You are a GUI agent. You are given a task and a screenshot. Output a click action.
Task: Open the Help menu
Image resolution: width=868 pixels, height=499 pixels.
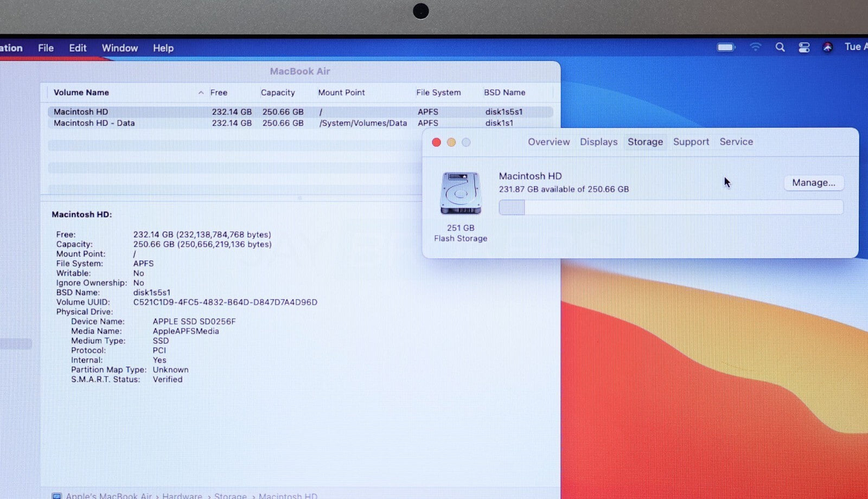click(x=163, y=48)
